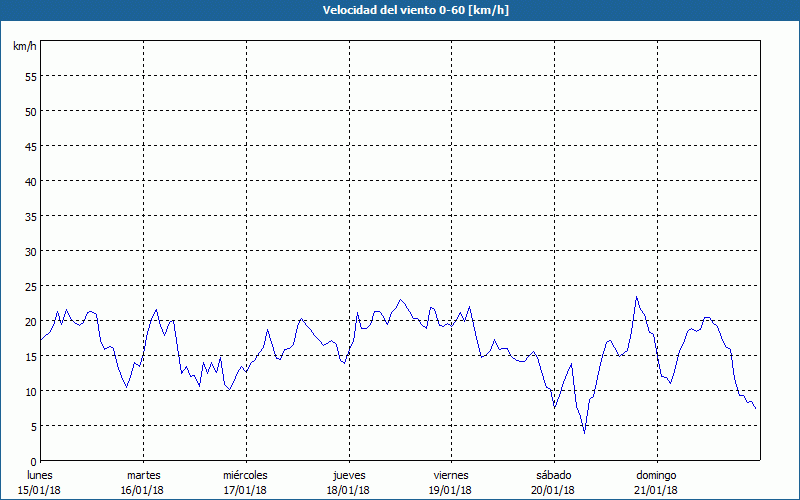This screenshot has width=800, height=500.
Task: Click the 40 tick label on the vertical axis
Action: pos(30,181)
